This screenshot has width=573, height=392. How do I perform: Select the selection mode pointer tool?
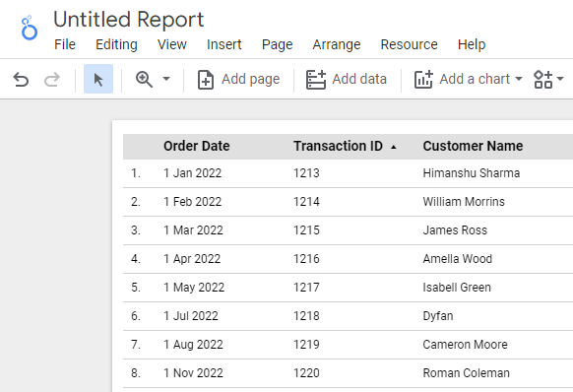tap(98, 79)
